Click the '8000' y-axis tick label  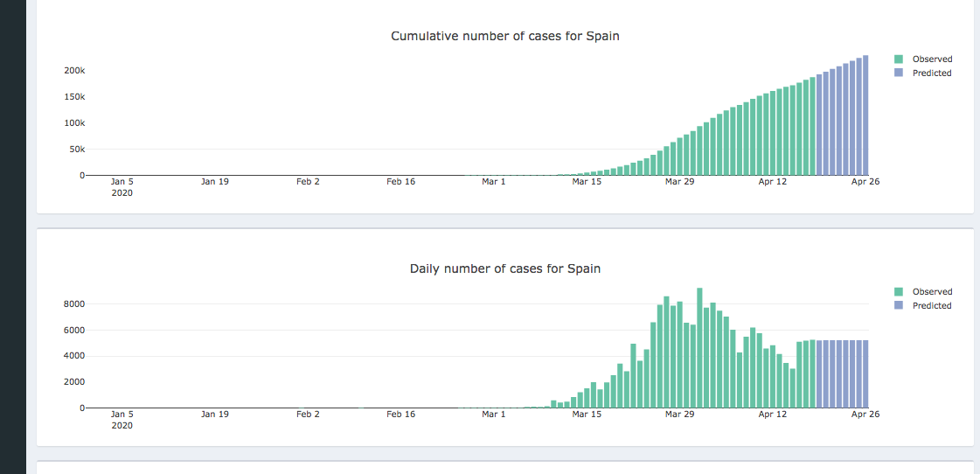[x=72, y=304]
